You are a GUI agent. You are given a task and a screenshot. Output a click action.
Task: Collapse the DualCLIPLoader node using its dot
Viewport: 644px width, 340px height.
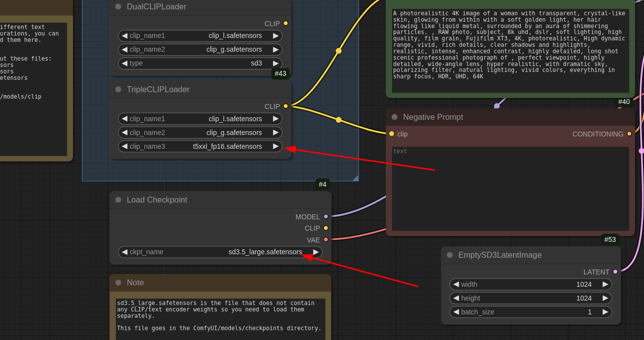(x=118, y=6)
